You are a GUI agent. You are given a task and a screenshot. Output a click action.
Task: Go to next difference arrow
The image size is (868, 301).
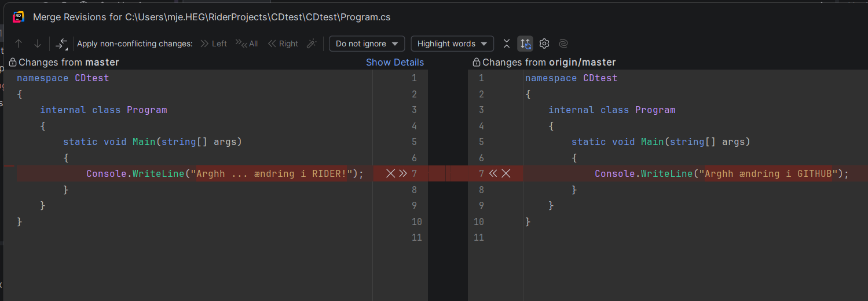point(38,43)
